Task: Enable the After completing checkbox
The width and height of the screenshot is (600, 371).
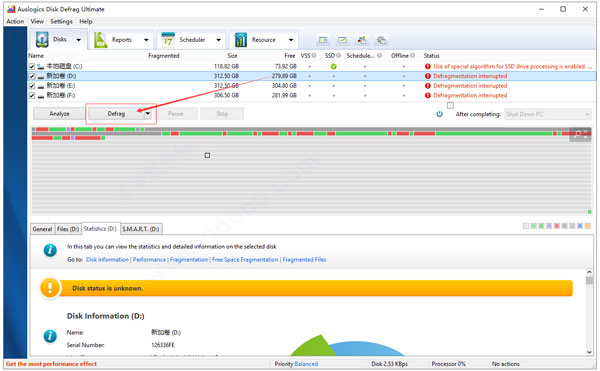Action: [450, 106]
